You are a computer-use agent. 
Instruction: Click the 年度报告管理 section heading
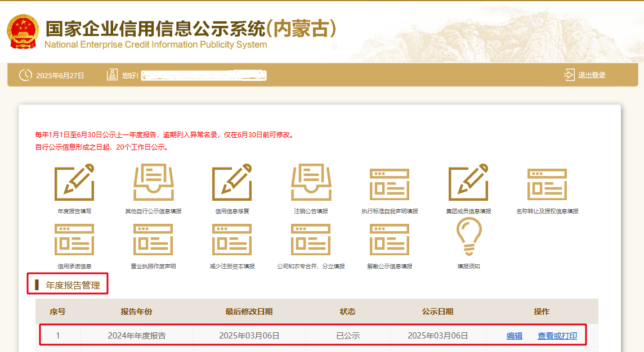[x=73, y=285]
